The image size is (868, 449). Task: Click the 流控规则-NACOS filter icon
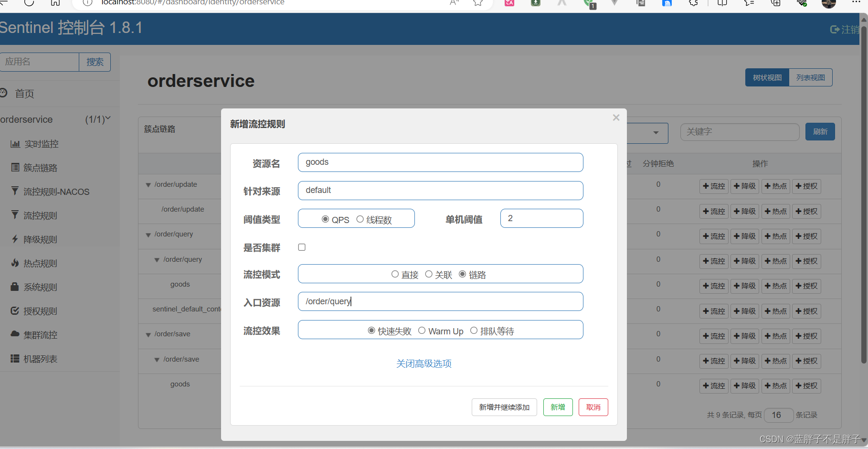coord(15,191)
